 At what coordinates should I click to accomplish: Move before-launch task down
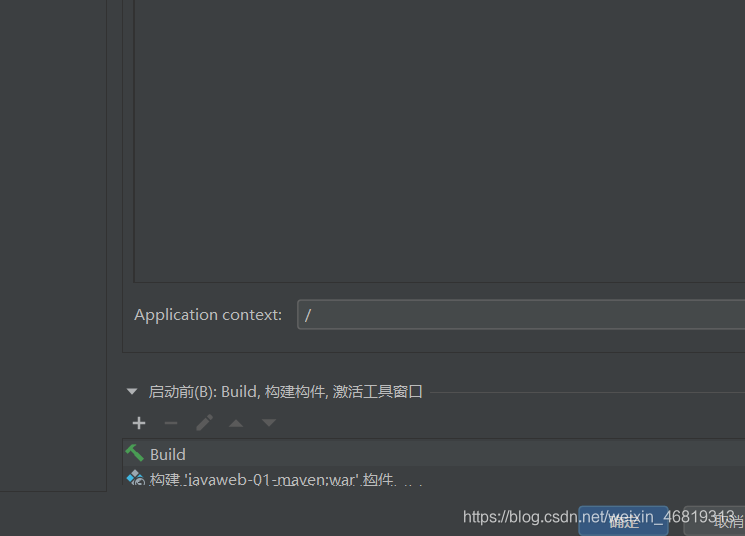point(269,423)
